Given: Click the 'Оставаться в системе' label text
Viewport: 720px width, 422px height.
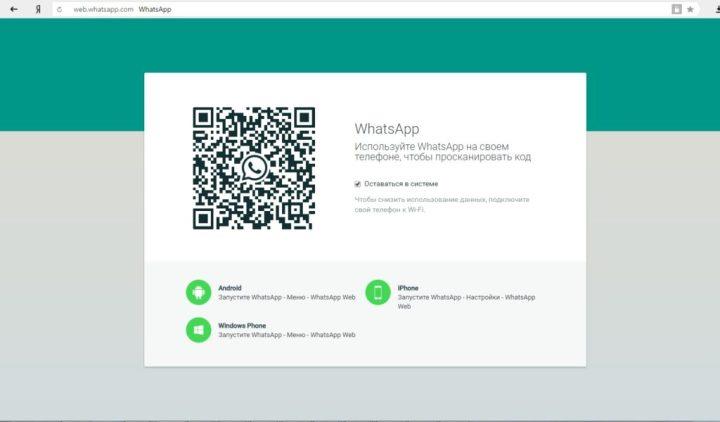Looking at the screenshot, I should coord(401,184).
